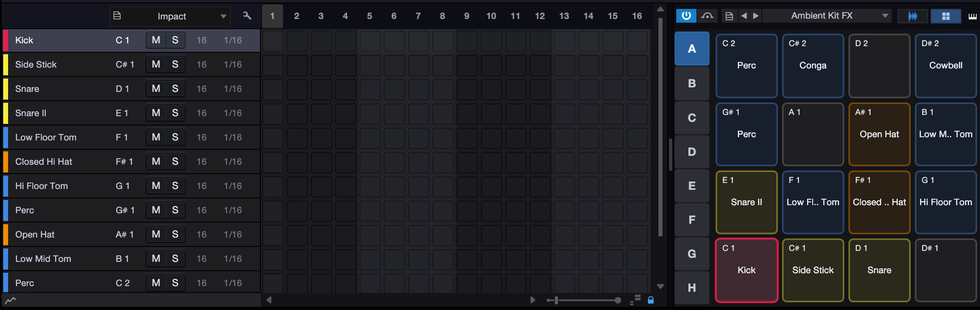Click the automation curve icon at bottom left
Screen dimensions: 980x310
click(11, 300)
